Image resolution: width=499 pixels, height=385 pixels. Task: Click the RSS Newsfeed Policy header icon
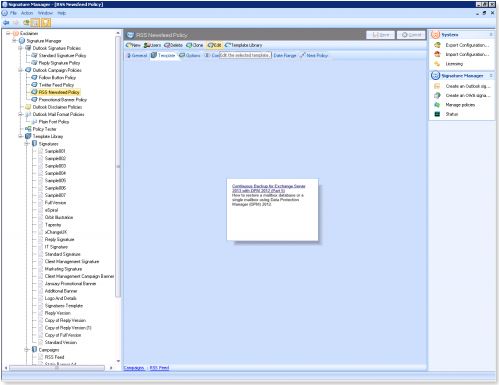click(130, 35)
